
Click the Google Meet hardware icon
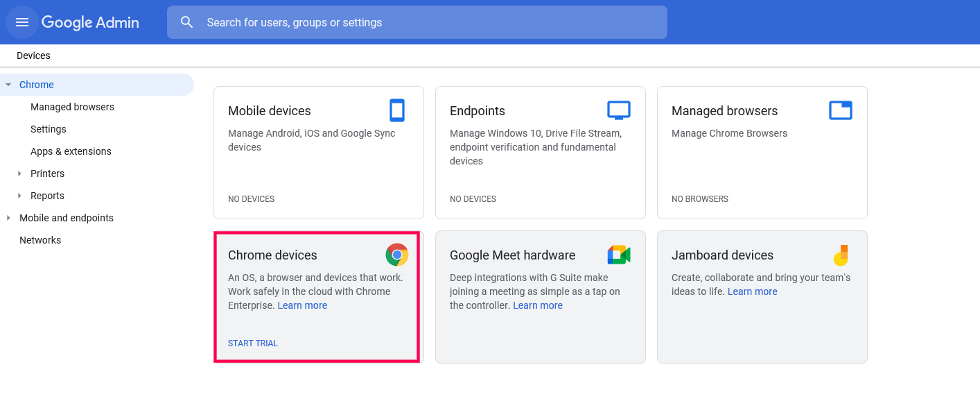[x=618, y=255]
